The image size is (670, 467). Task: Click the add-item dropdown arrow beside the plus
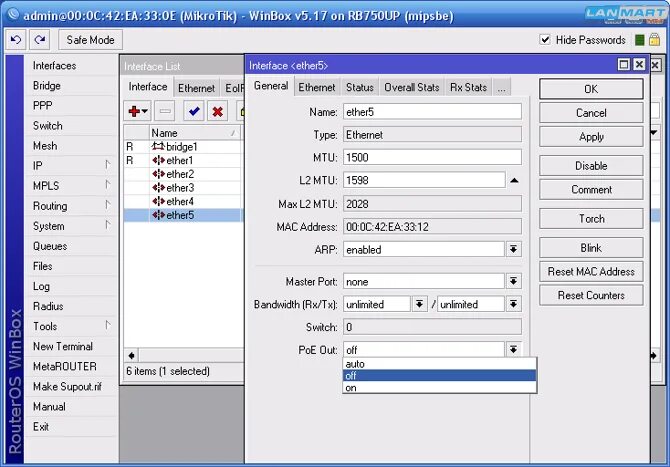click(x=145, y=112)
